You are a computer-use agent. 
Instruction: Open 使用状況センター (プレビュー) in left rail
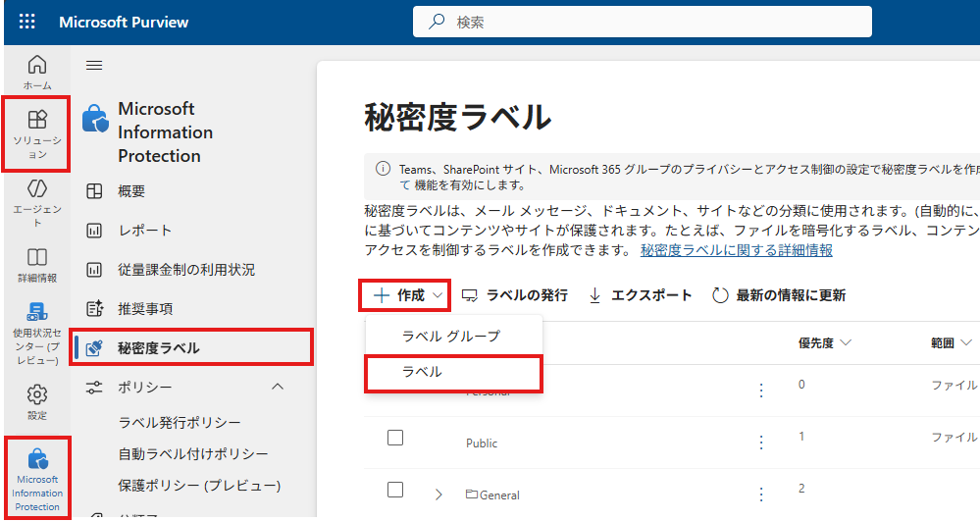point(37,334)
